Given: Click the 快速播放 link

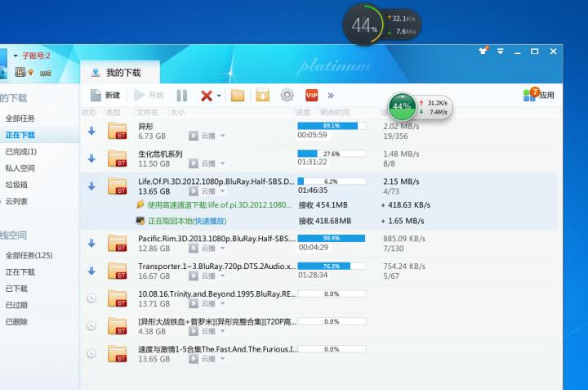Looking at the screenshot, I should (211, 221).
